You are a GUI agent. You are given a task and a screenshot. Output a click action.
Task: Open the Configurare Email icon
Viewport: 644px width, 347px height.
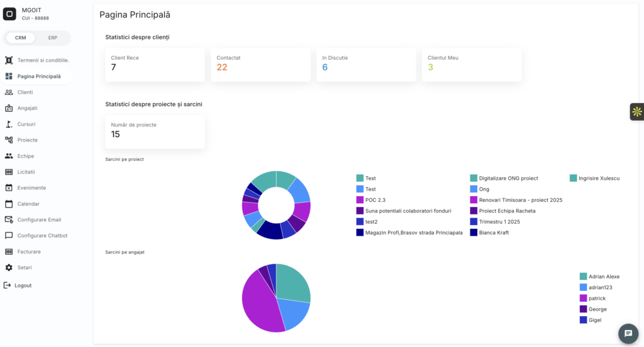[9, 220]
